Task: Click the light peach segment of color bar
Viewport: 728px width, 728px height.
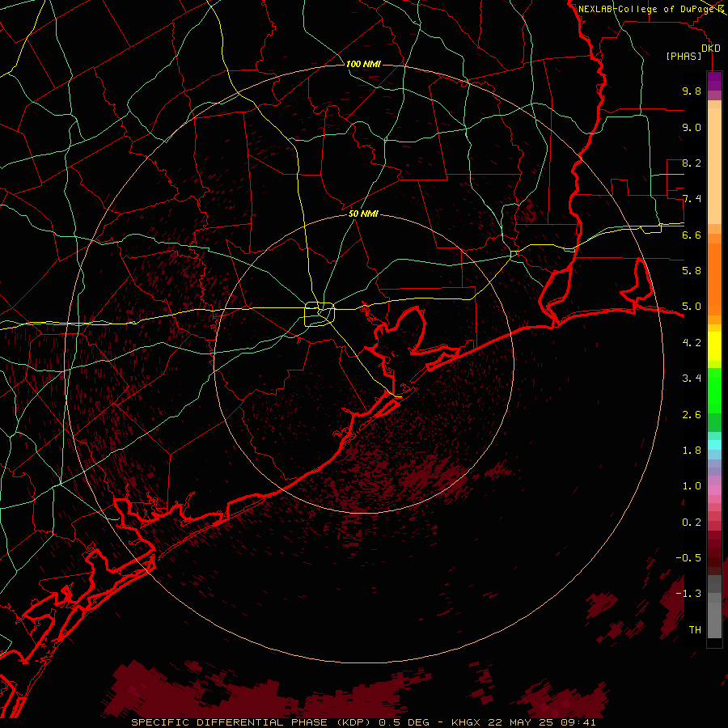Action: pyautogui.click(x=714, y=167)
